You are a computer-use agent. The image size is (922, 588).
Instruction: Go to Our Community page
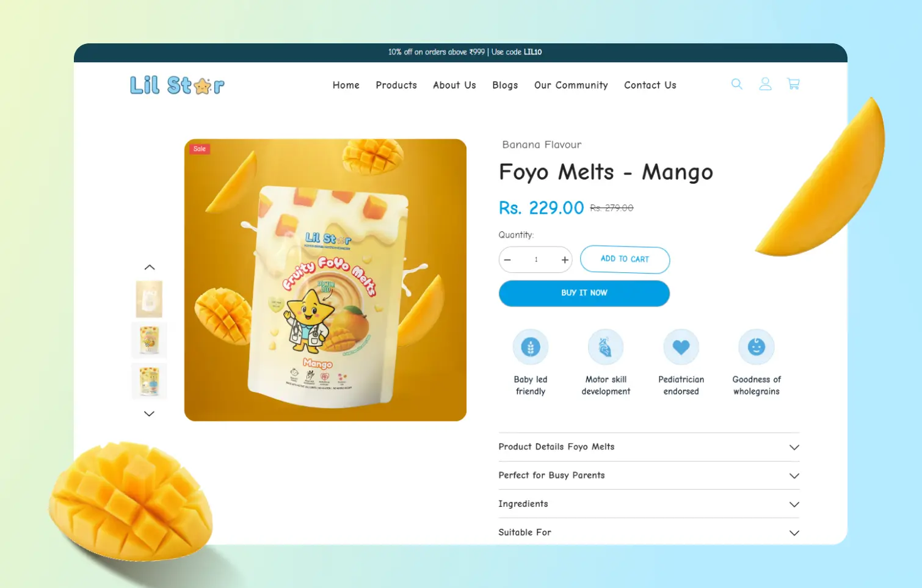click(571, 85)
